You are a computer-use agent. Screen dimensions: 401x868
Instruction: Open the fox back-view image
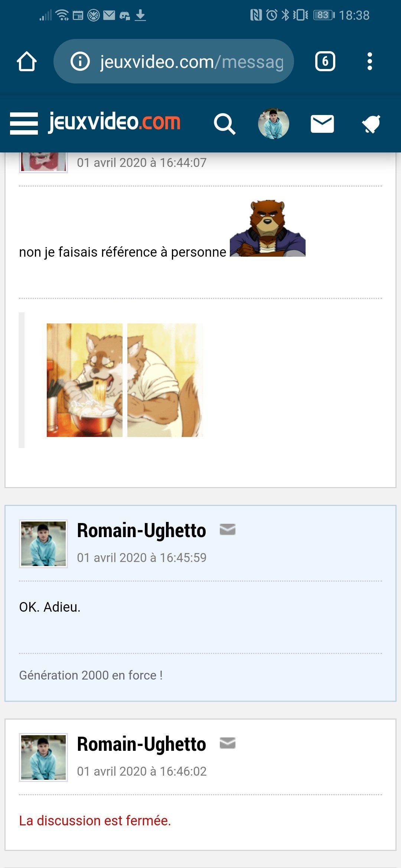(x=165, y=380)
